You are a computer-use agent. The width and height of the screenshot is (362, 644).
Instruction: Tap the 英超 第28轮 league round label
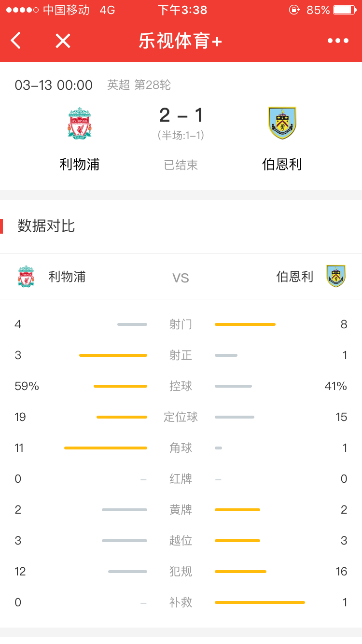(139, 85)
